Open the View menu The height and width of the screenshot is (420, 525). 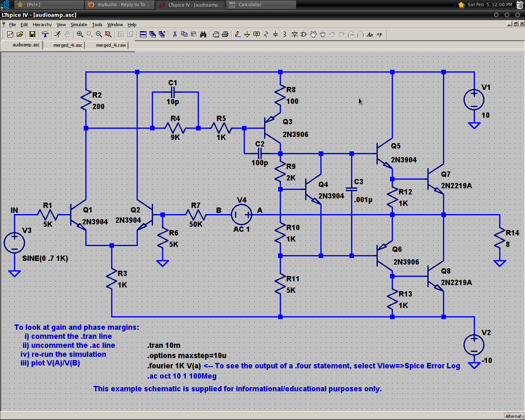tap(61, 25)
